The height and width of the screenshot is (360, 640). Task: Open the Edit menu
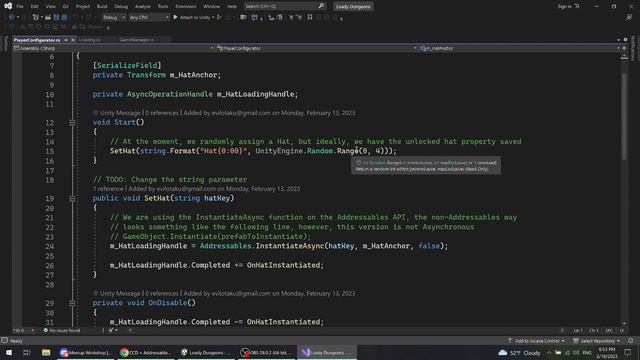pos(34,6)
